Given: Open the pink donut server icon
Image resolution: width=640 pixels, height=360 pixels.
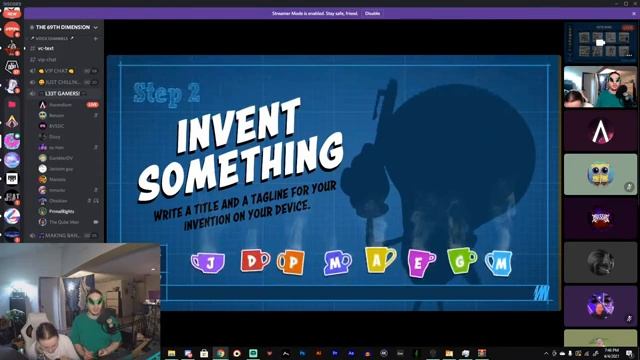Looking at the screenshot, I should [12, 141].
